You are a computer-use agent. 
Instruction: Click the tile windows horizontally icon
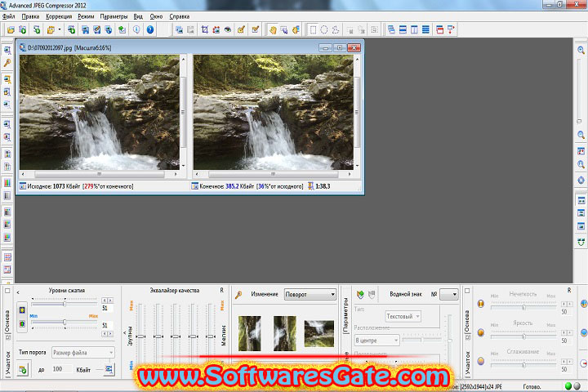[403, 29]
